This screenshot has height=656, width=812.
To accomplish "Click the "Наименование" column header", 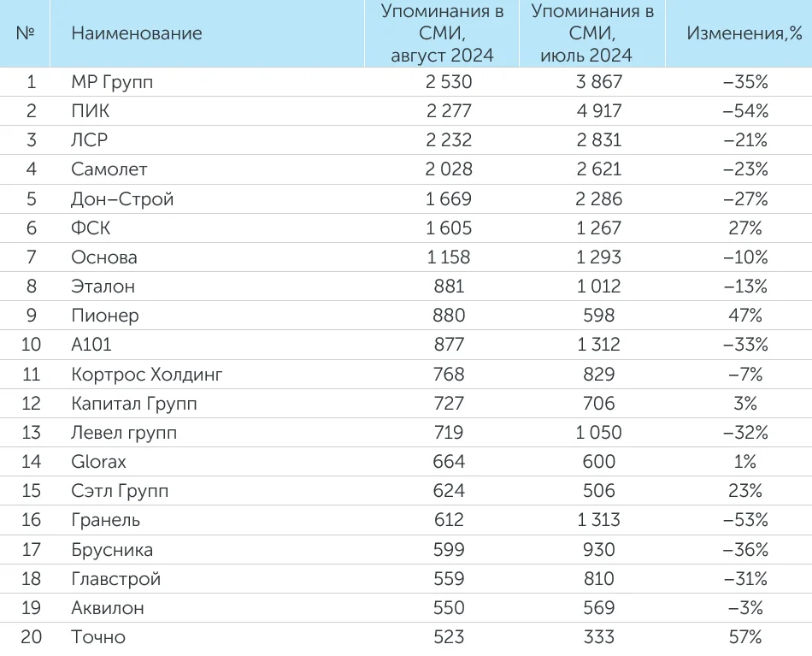I will [x=137, y=33].
